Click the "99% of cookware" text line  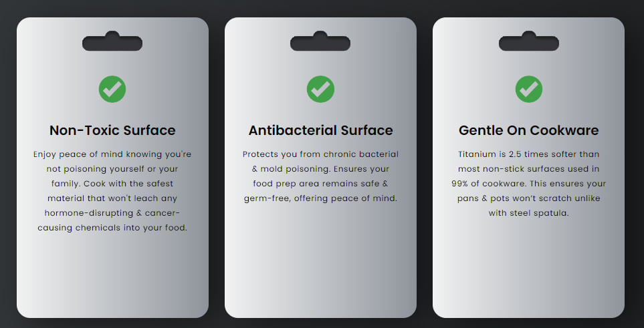coord(528,184)
